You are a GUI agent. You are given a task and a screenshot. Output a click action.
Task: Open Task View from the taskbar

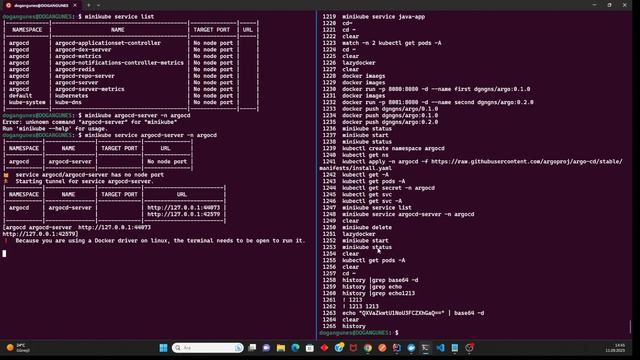[252, 348]
